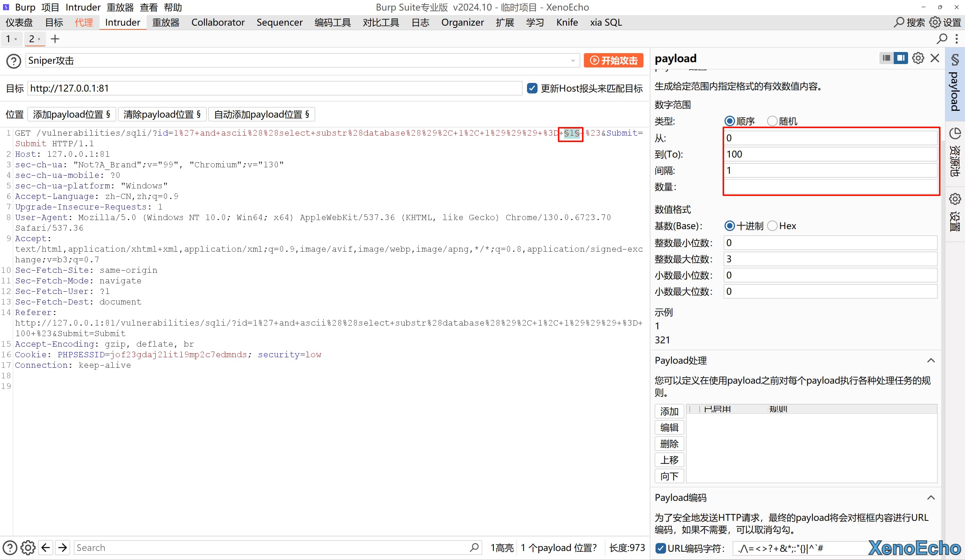Disable URL-encode characters checkbox

tap(660, 548)
